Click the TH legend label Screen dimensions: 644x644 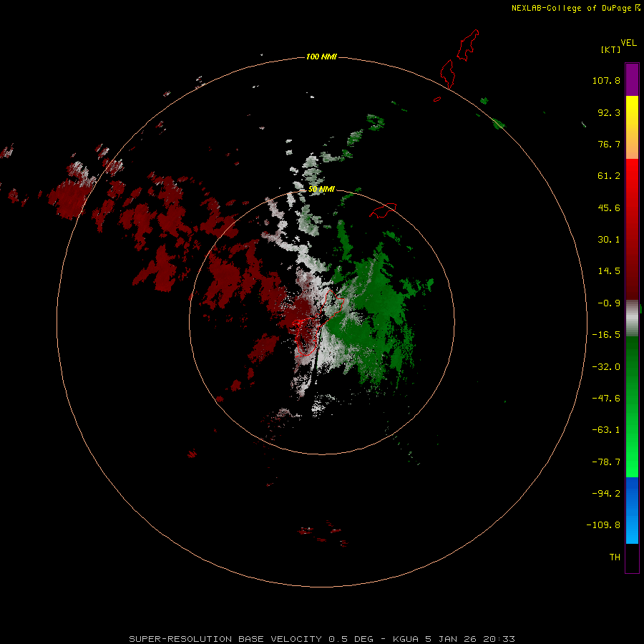pos(615,557)
